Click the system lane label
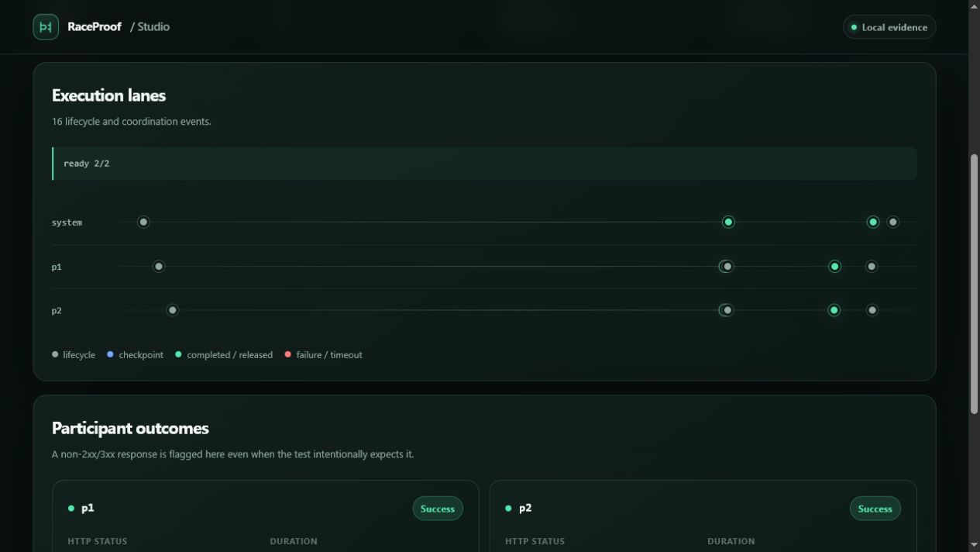 pyautogui.click(x=67, y=223)
